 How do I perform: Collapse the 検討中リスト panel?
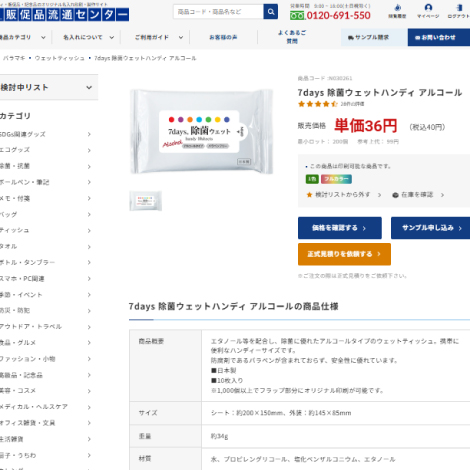pos(49,87)
